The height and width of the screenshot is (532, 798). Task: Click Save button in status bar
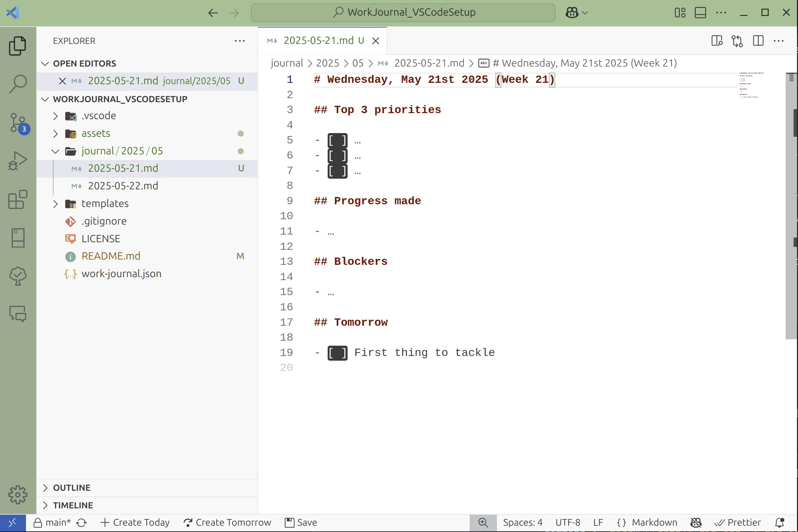pos(300,523)
